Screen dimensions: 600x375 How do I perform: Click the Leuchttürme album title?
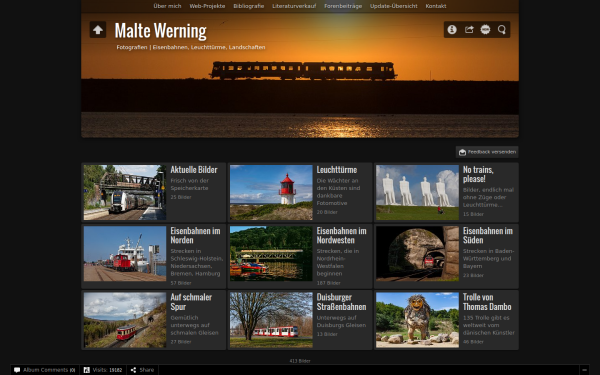[337, 170]
